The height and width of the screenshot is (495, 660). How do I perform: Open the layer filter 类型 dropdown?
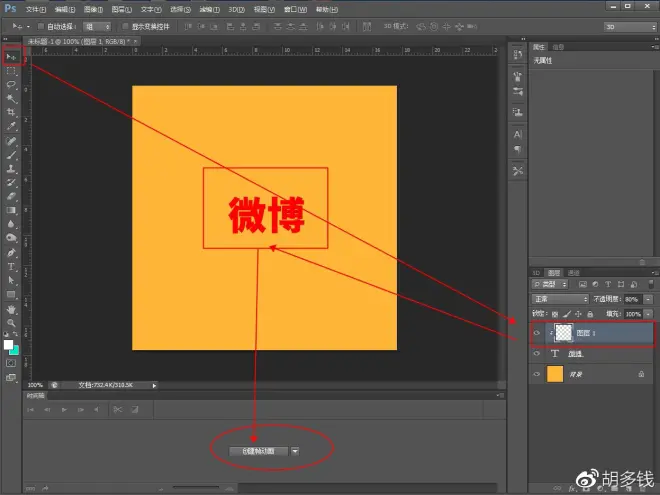pos(550,285)
